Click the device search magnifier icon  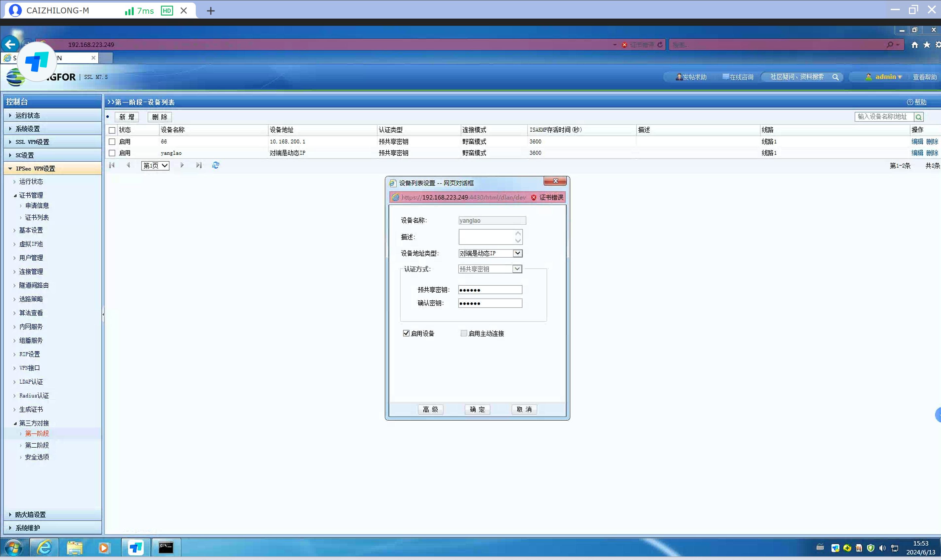click(919, 117)
